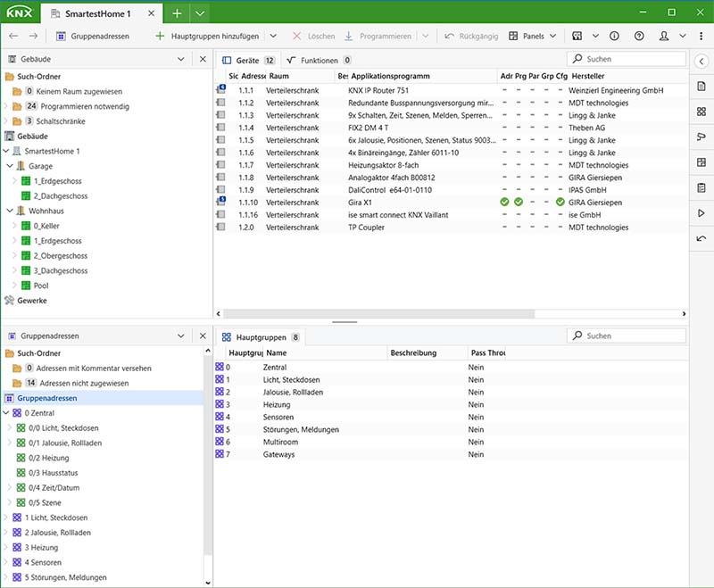The image size is (714, 588).
Task: Open the Gruppenadressen panel dropdown chevron
Action: 181,335
